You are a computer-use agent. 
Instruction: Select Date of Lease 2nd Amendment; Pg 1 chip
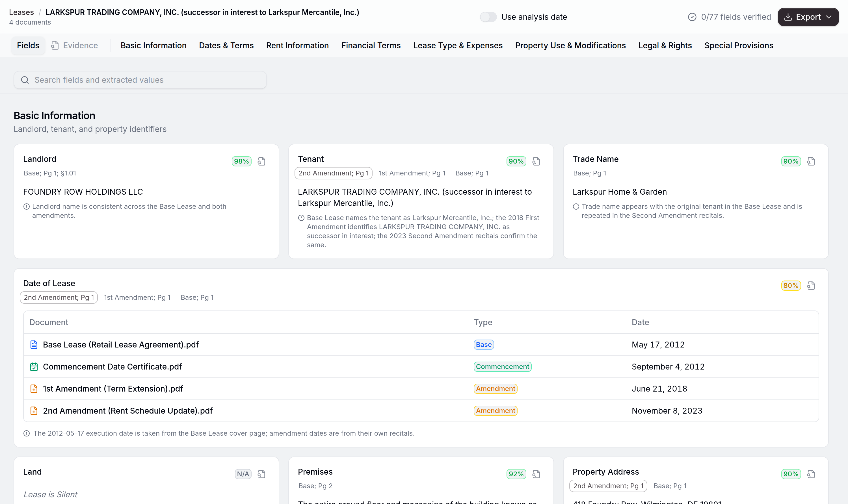59,297
